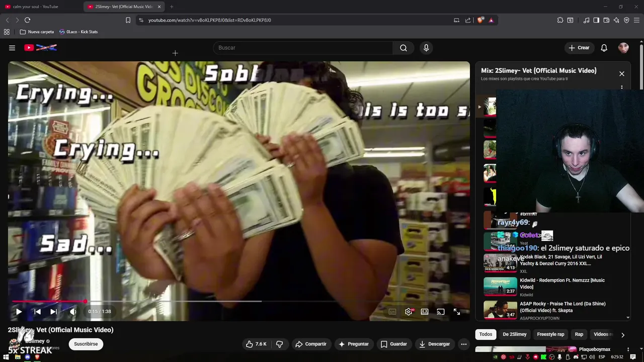Mute the video volume
This screenshot has height=362, width=644.
click(73, 312)
